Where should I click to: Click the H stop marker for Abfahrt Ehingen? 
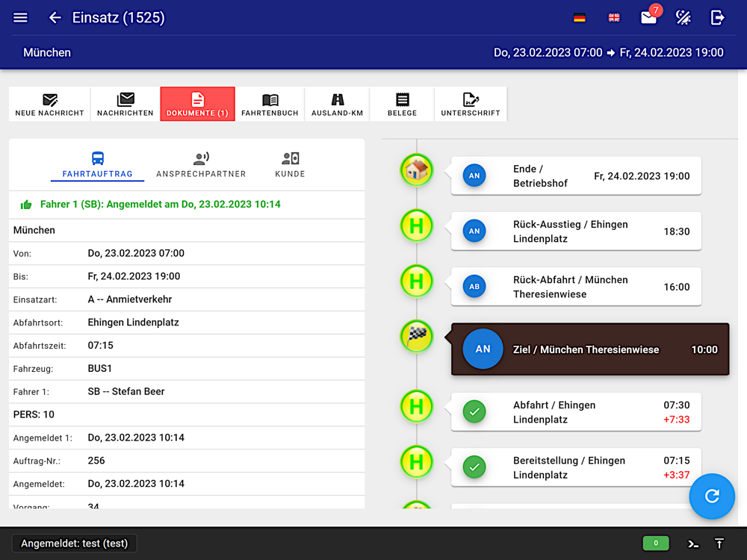417,407
